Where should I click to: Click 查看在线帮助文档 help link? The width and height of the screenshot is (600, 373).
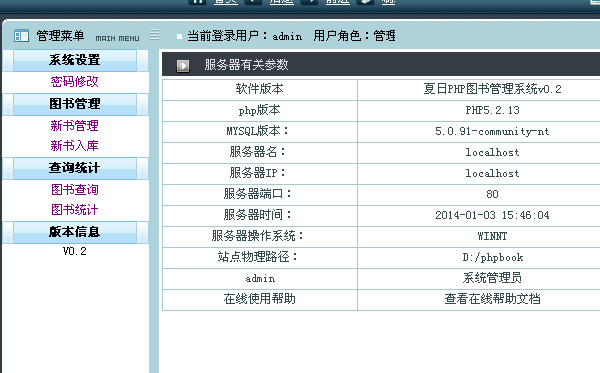[492, 299]
